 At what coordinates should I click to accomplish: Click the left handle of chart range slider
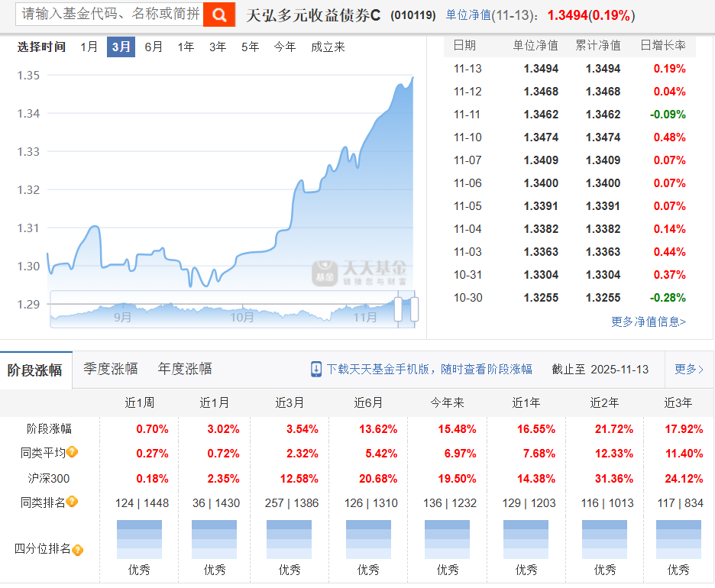pyautogui.click(x=398, y=309)
